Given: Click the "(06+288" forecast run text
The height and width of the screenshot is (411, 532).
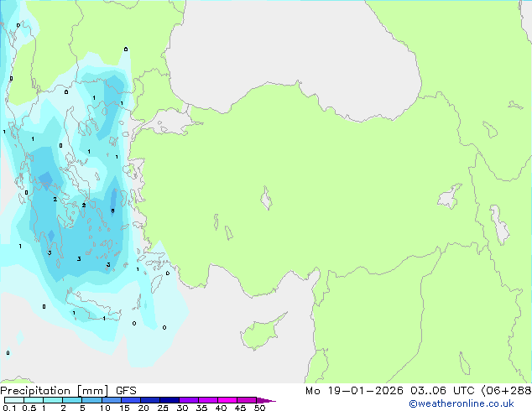Looking at the screenshot, I should click(x=506, y=391).
